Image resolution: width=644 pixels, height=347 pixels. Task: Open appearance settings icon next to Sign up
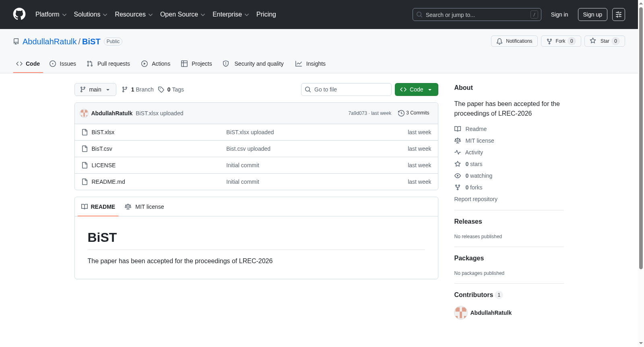619,15
